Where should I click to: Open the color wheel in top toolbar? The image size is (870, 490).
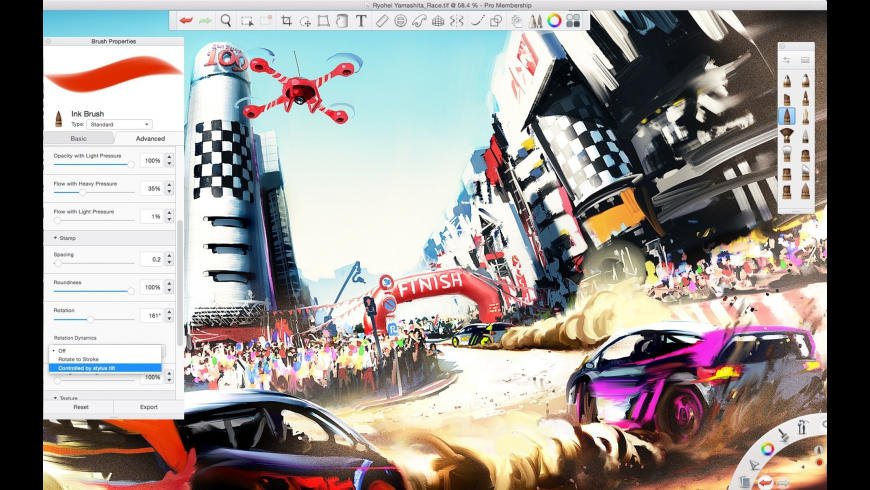click(554, 21)
